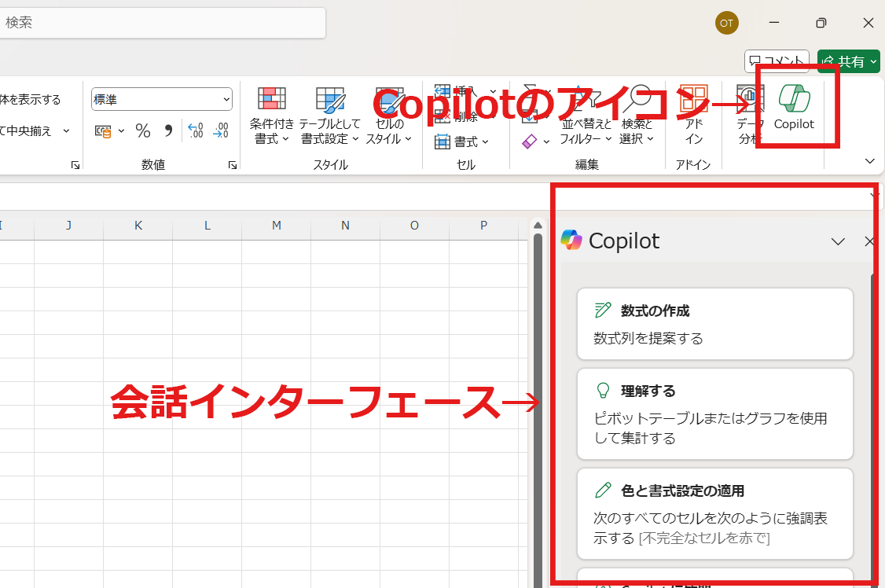Collapse the ribbon with the chevron
885x588 pixels.
coord(870,161)
